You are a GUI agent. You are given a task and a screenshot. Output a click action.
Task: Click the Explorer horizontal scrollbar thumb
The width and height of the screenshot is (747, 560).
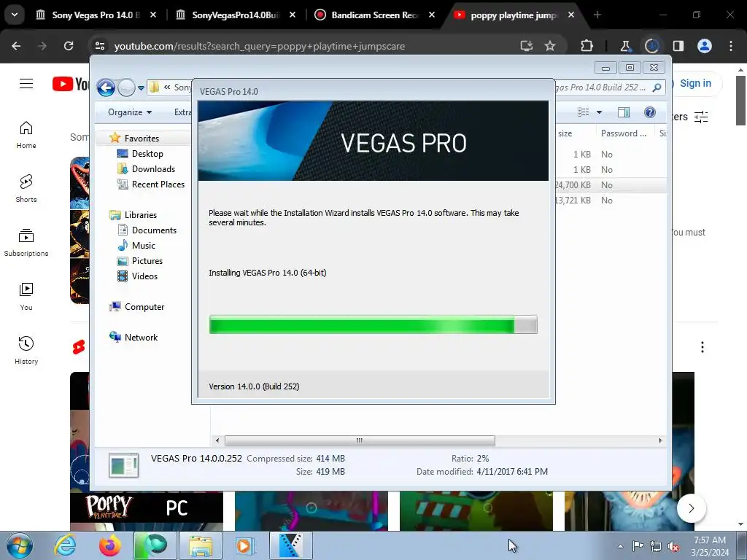pyautogui.click(x=360, y=440)
